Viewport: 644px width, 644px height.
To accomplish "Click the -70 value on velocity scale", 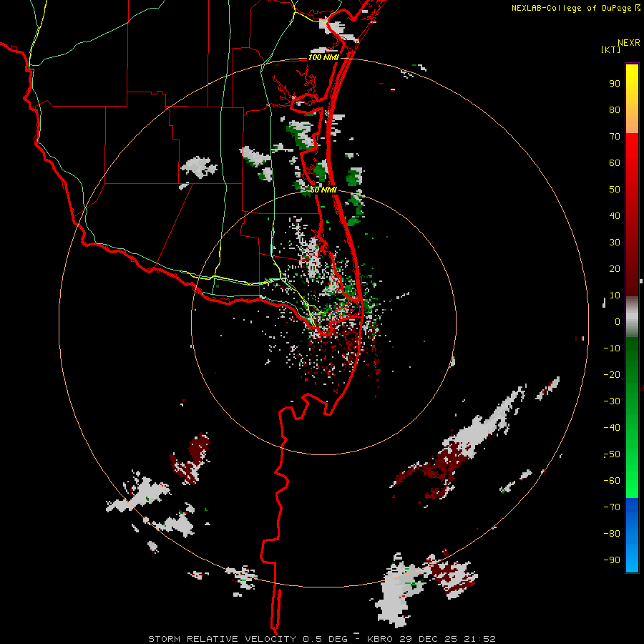I will click(612, 507).
